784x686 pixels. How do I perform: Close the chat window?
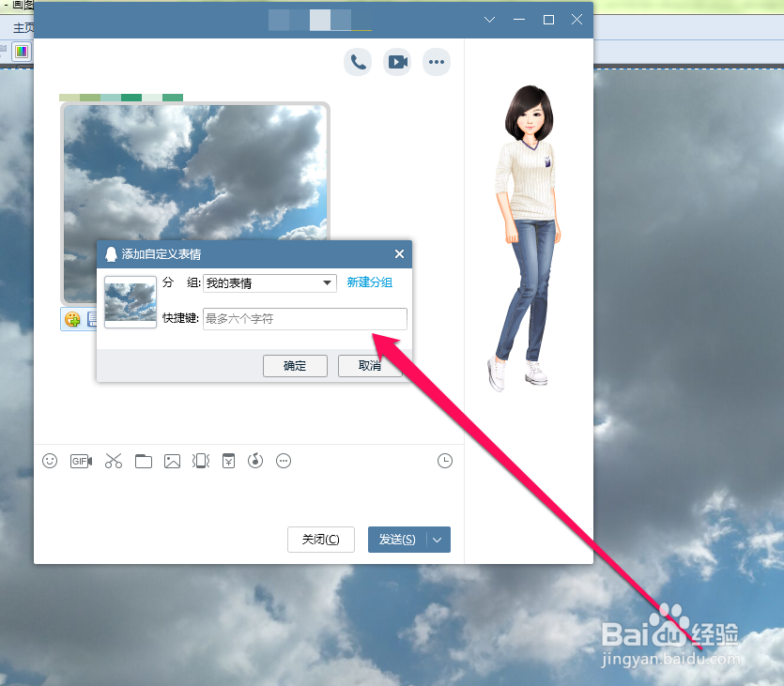click(576, 20)
